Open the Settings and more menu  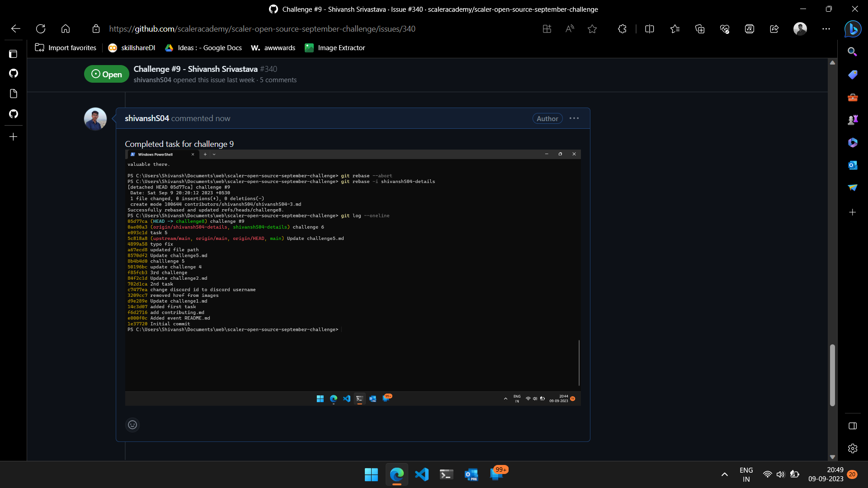tap(826, 28)
